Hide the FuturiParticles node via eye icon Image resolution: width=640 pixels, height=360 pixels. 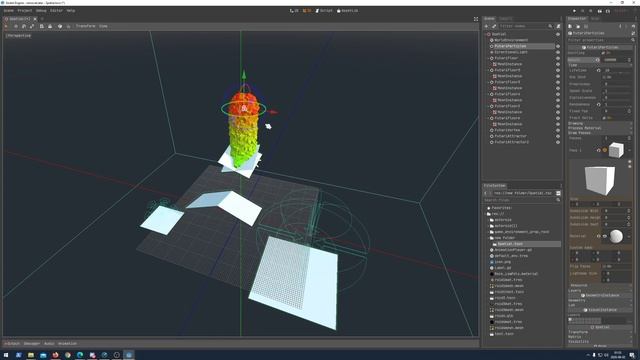pyautogui.click(x=558, y=46)
